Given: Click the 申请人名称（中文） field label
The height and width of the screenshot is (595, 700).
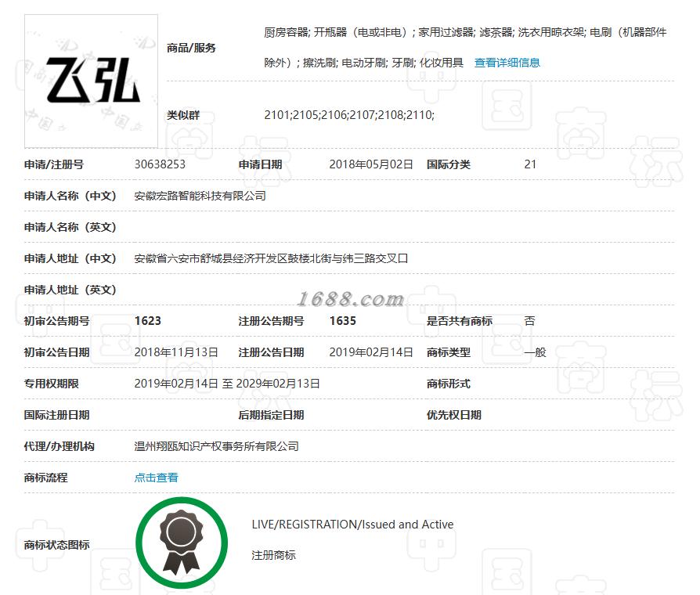Looking at the screenshot, I should click(70, 196).
